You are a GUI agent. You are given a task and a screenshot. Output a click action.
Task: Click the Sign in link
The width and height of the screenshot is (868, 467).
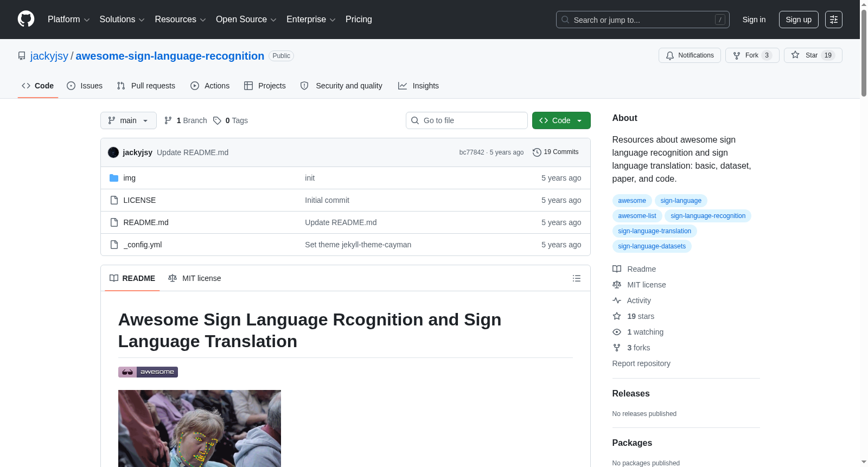pos(754,20)
